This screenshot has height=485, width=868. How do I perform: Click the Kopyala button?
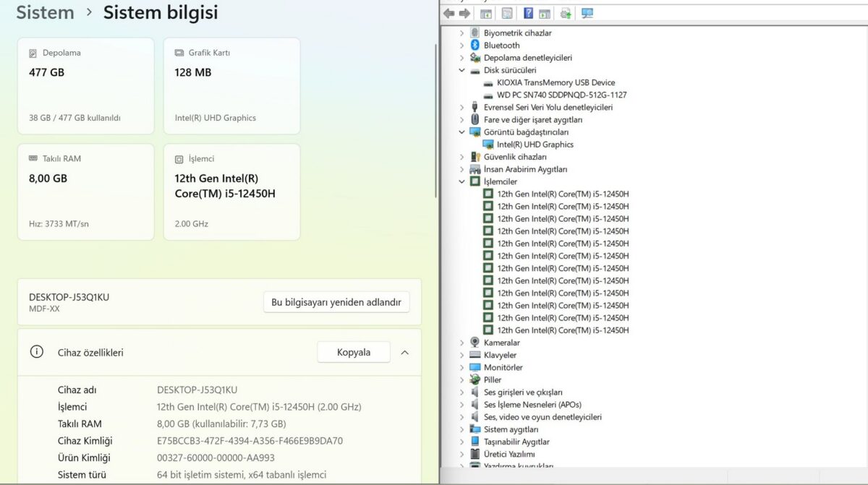point(354,352)
